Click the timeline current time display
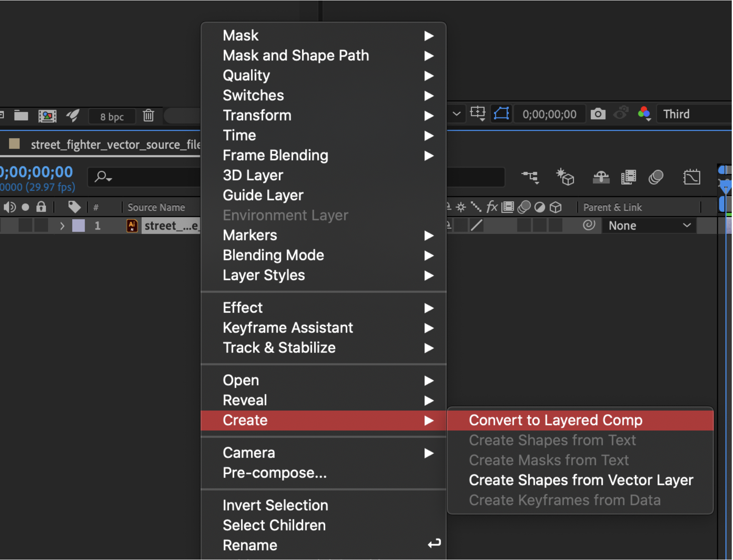This screenshot has height=560, width=733. (x=37, y=172)
